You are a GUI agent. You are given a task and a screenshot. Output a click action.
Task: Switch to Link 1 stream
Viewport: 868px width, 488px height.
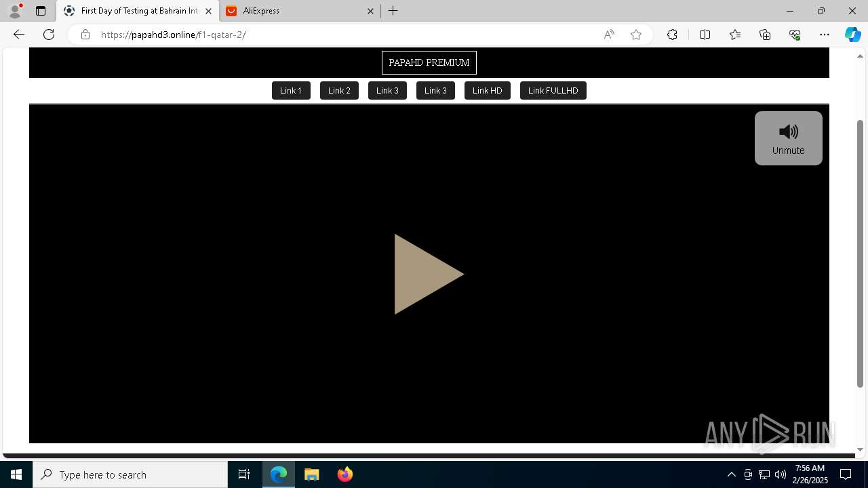pos(291,90)
